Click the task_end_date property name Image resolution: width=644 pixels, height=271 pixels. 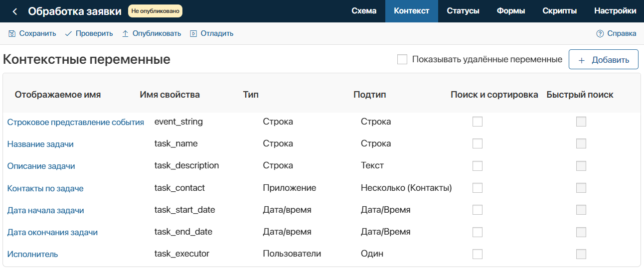tap(183, 232)
